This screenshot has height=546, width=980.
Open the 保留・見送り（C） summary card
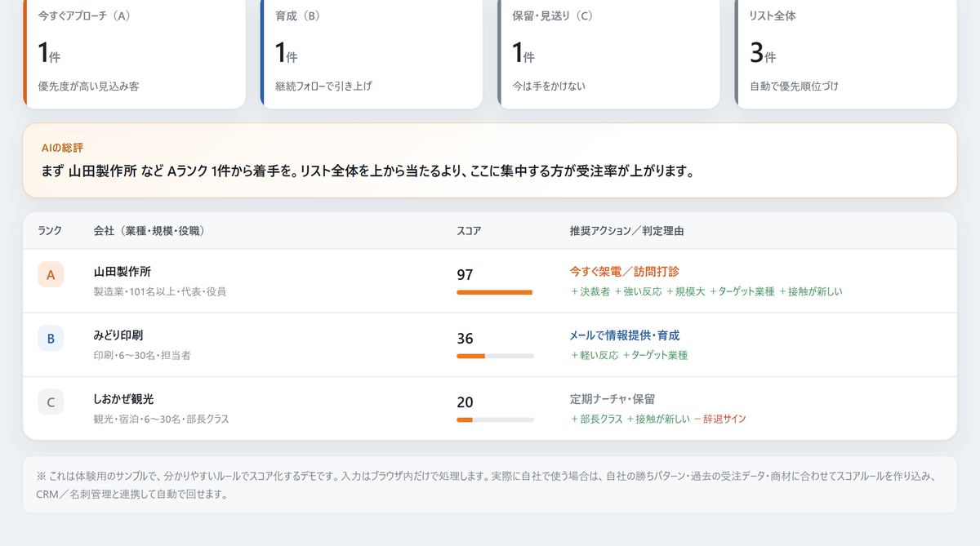pos(608,52)
